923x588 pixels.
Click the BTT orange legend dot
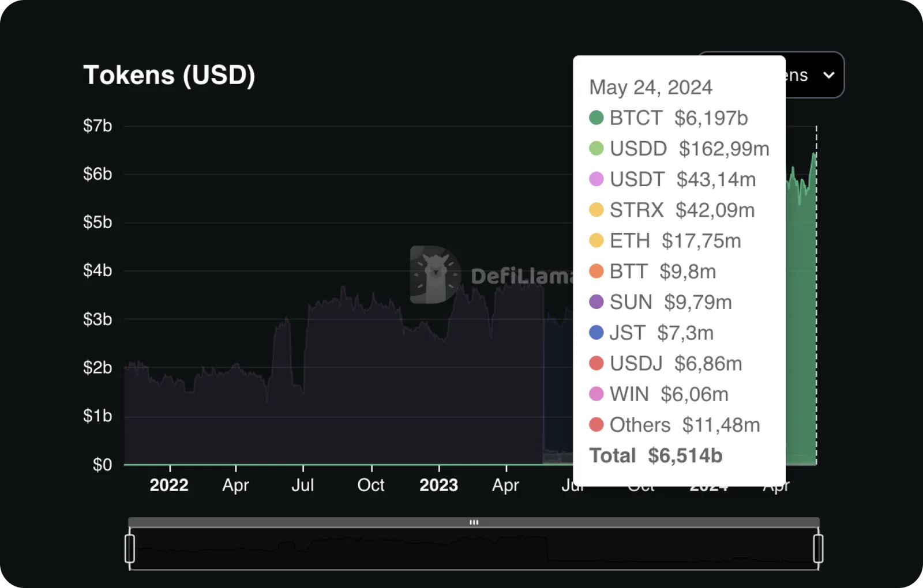click(x=596, y=271)
